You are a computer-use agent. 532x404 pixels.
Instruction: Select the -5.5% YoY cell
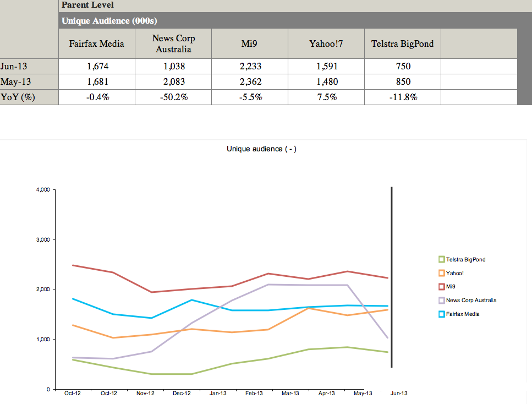250,97
